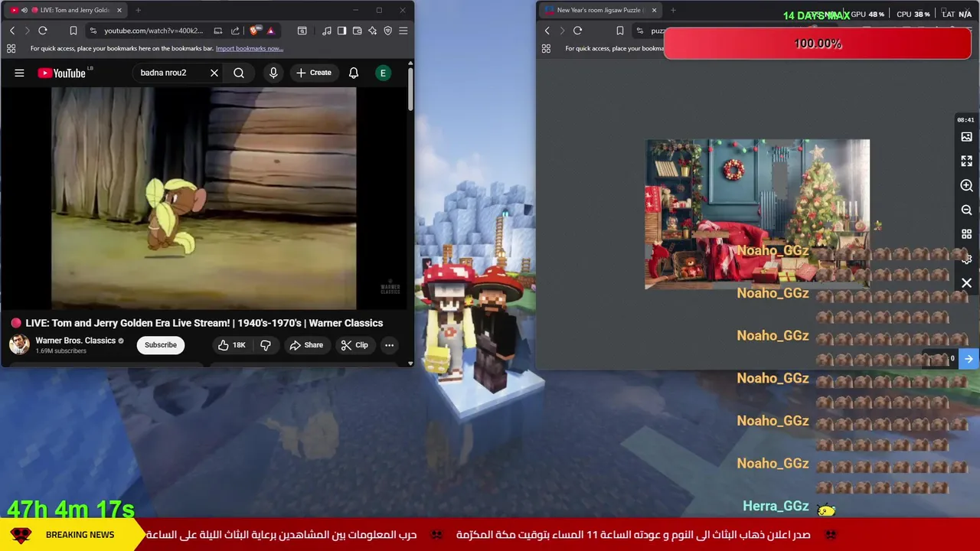The image size is (980, 551).
Task: Open Leo AI sparkle icon
Action: pos(372,31)
